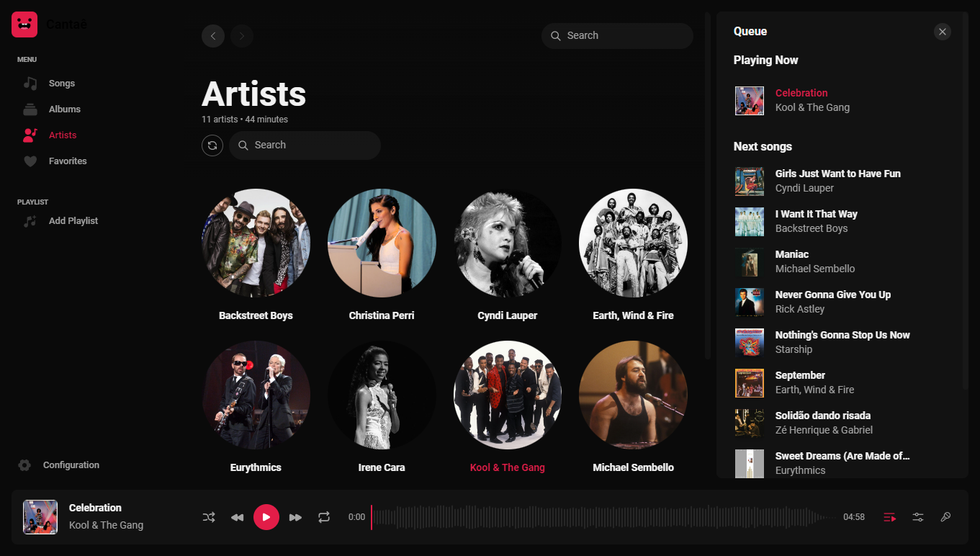Skip to the next track
The height and width of the screenshot is (556, 980).
tap(295, 517)
